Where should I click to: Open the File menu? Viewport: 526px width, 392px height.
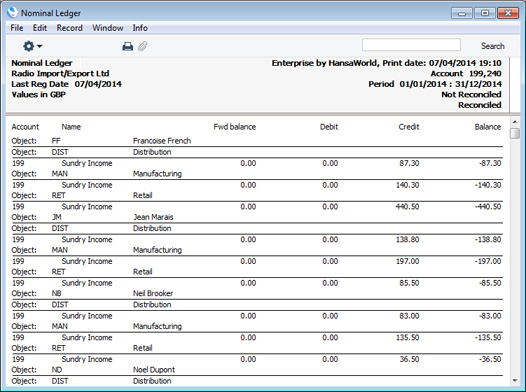click(x=17, y=28)
